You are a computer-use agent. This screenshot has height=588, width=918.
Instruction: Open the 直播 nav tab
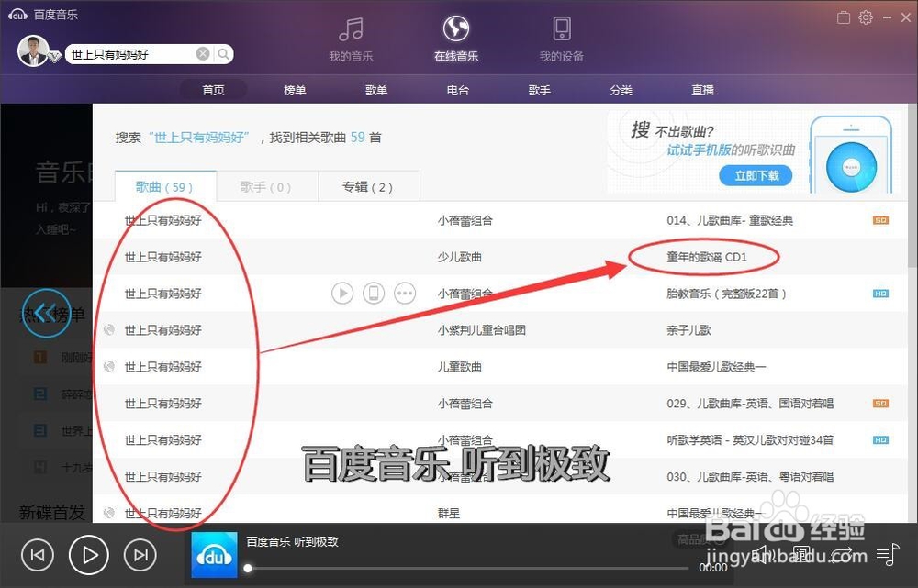702,90
